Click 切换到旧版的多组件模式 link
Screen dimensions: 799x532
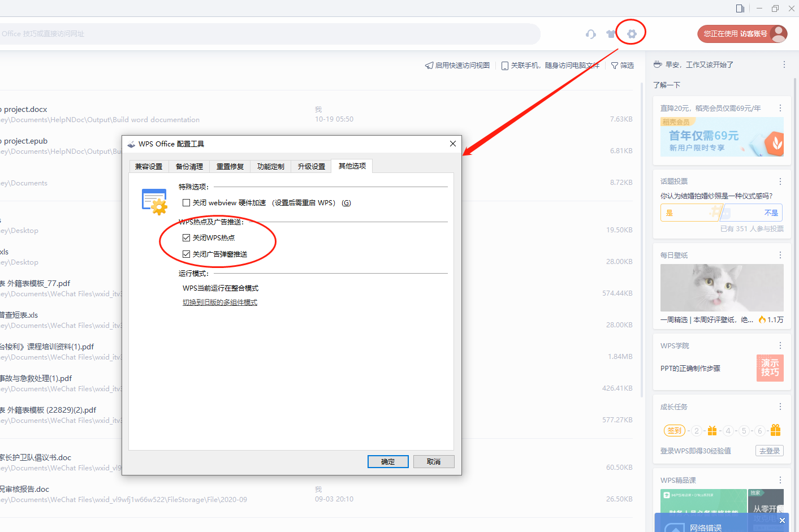click(220, 302)
